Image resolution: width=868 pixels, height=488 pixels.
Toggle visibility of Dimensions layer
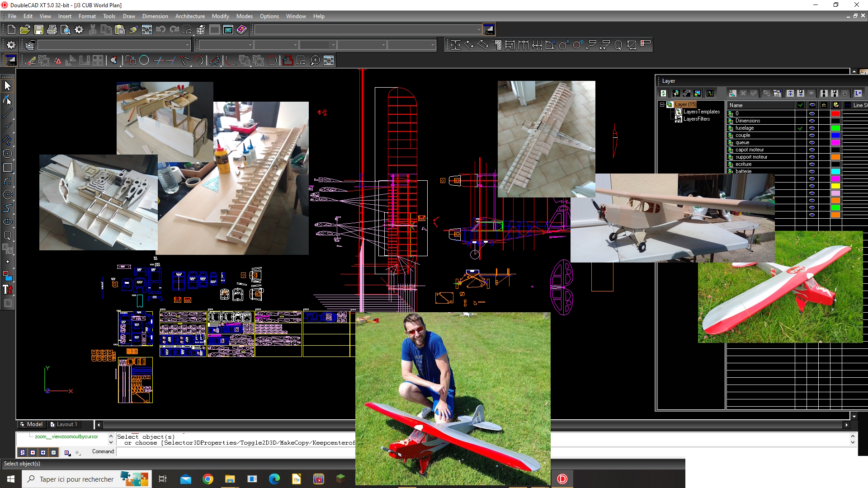(x=812, y=121)
